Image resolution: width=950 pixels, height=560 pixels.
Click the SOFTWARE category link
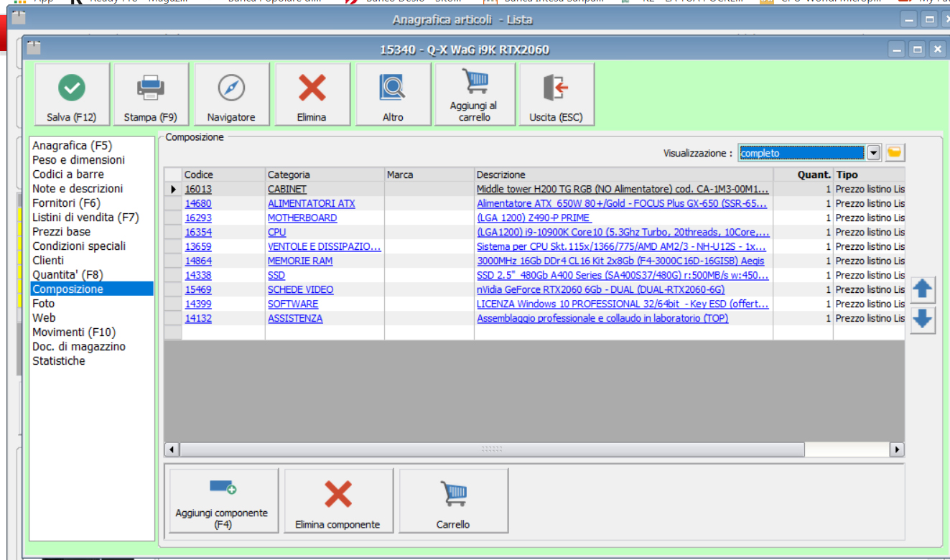(293, 304)
